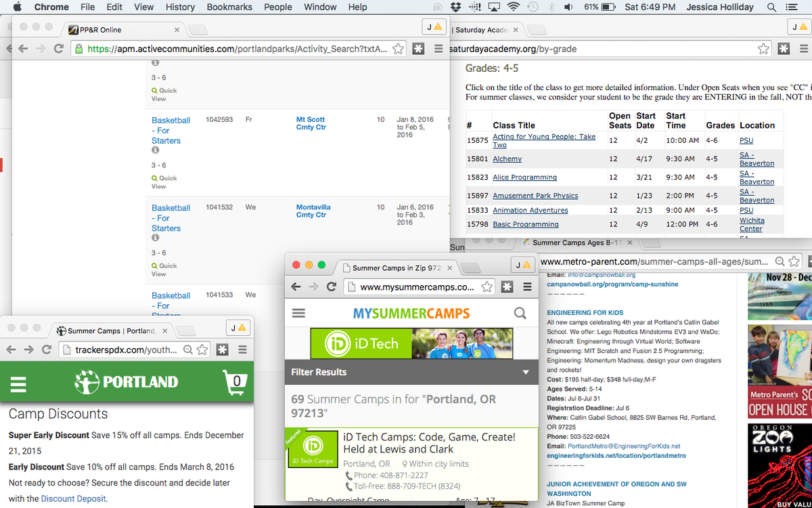Open Basic Programming class link
The image size is (812, 508).
(x=525, y=224)
